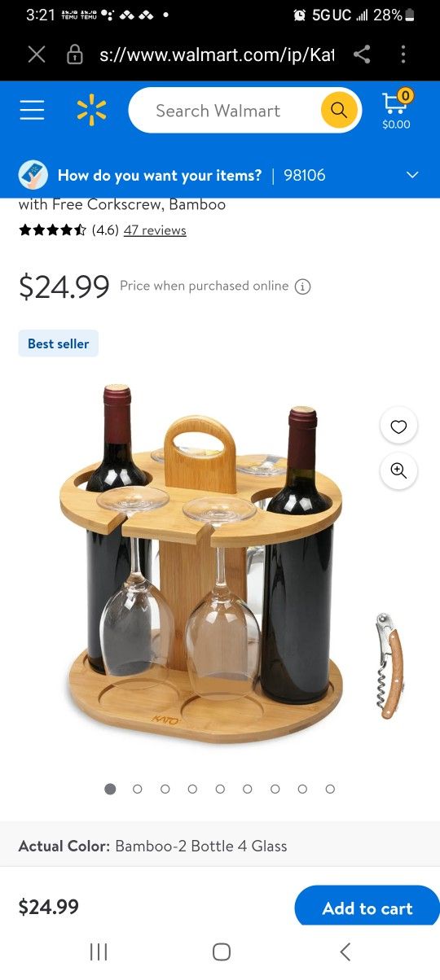Select the second image carousel dot
440x980 pixels.
(138, 789)
